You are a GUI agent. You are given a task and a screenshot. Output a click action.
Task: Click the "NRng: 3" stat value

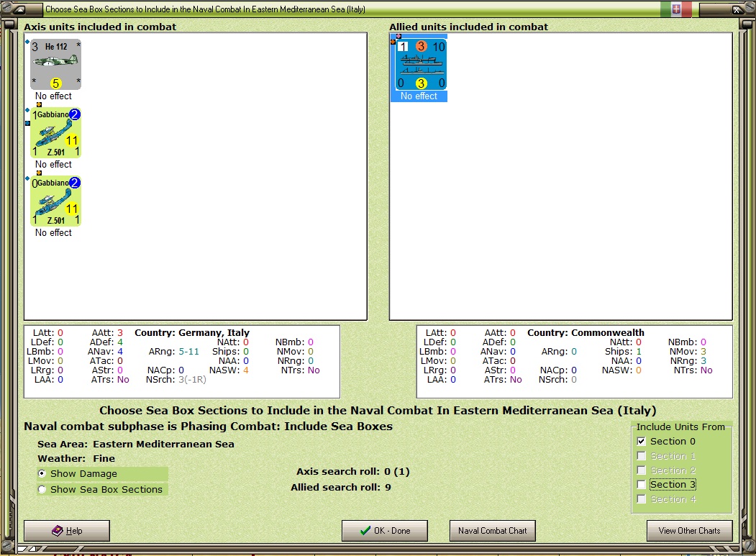click(x=688, y=360)
